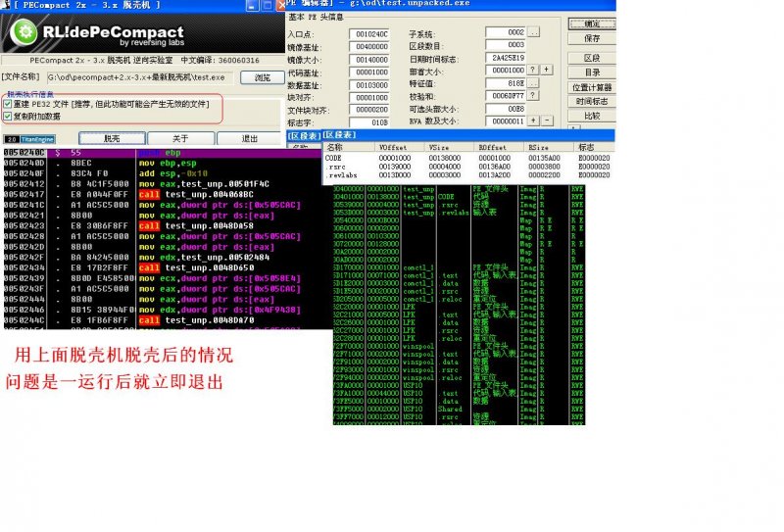Click the file name path field
The height and width of the screenshot is (532, 784).
(140, 77)
